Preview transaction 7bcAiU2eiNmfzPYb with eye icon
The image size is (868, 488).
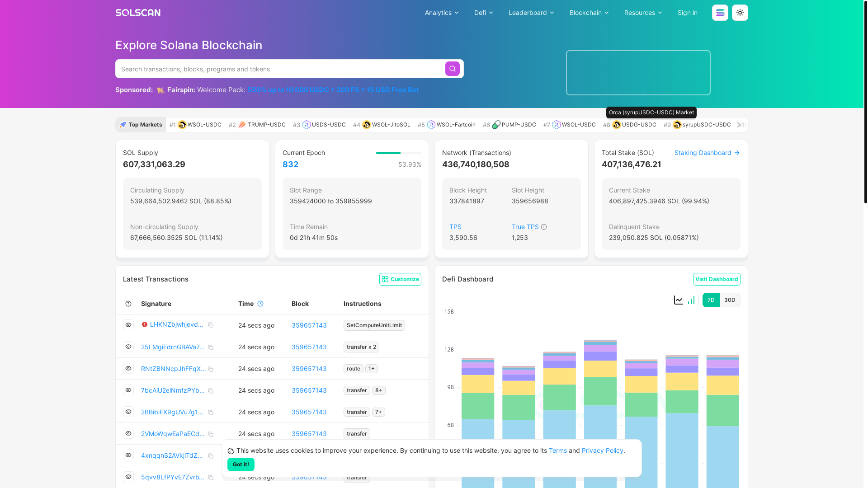point(128,390)
